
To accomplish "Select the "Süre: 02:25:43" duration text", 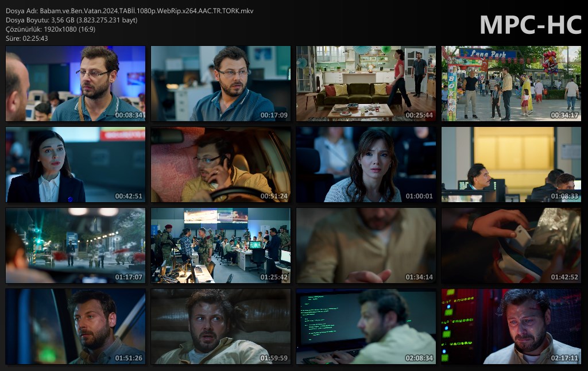I will 27,38.
